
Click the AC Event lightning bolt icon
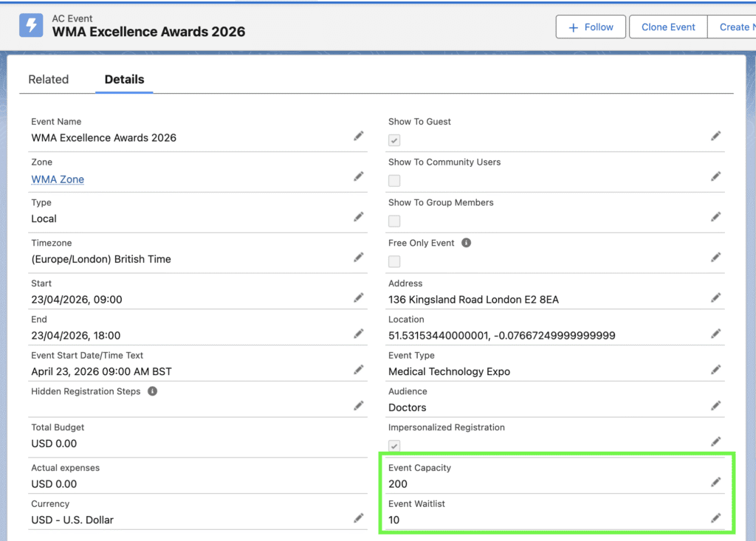[30, 25]
